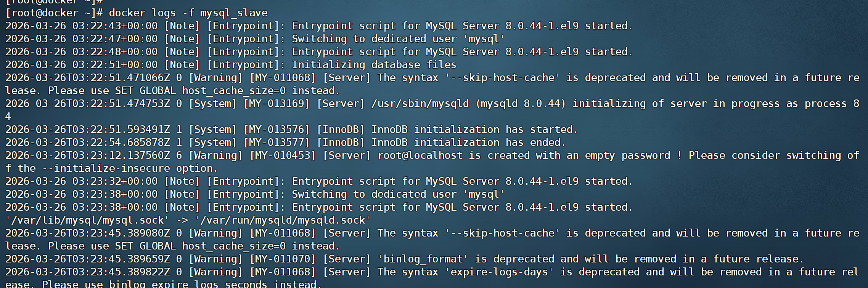The width and height of the screenshot is (868, 288).
Task: Click the 'binlog_format' deprecated warning text
Action: point(423,259)
